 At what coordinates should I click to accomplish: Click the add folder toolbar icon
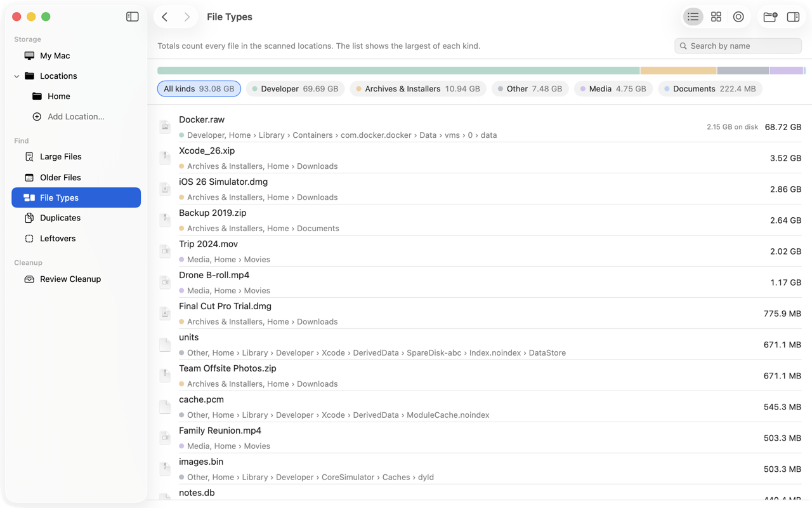point(770,17)
